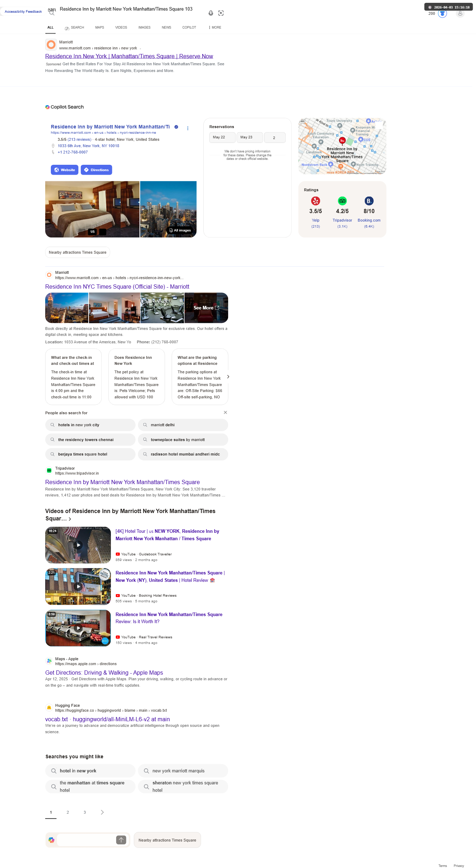
Task: Open the user profile icon
Action: pyautogui.click(x=460, y=13)
